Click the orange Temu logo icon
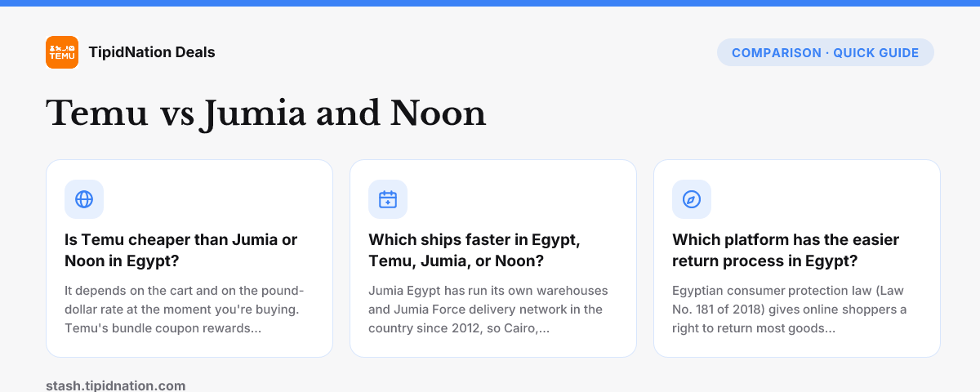The height and width of the screenshot is (392, 980). click(62, 52)
